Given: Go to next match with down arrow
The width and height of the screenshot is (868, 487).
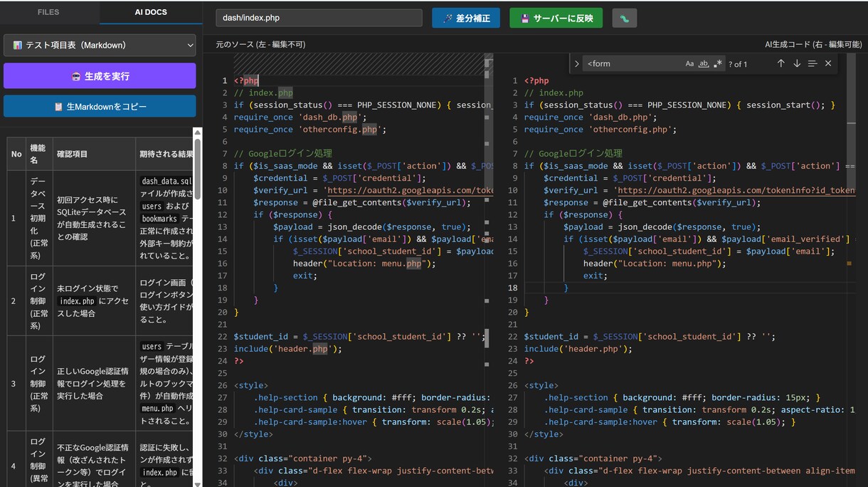Looking at the screenshot, I should click(797, 64).
